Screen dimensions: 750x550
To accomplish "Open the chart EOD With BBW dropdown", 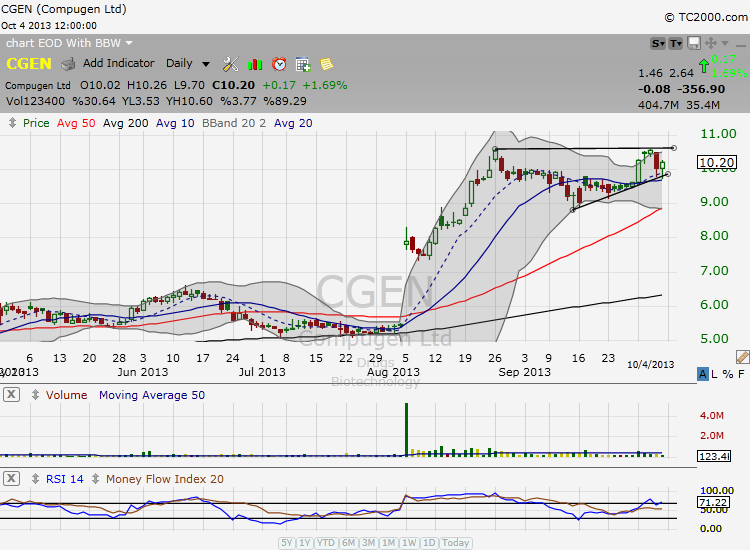I will pos(69,43).
